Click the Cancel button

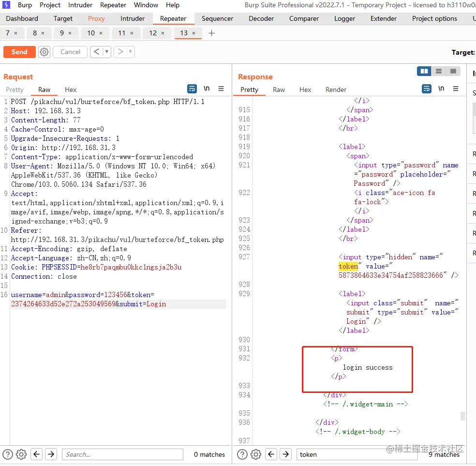point(70,52)
